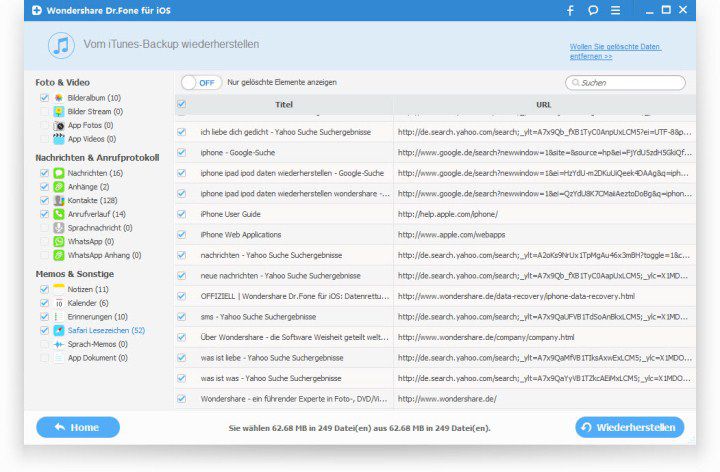Click the http://www.wondershare.de/ URL cell
The width and height of the screenshot is (720, 472).
(447, 399)
